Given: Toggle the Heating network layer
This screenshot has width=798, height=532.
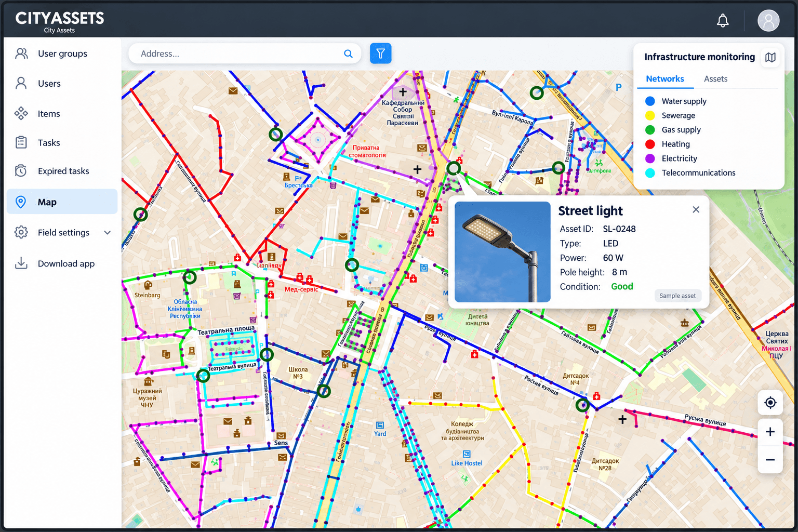Looking at the screenshot, I should [x=668, y=144].
